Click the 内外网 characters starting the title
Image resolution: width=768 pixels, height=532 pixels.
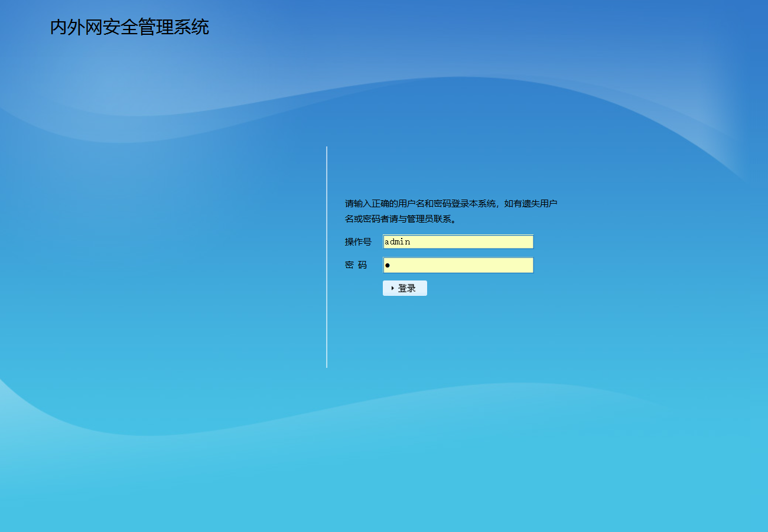click(x=76, y=27)
